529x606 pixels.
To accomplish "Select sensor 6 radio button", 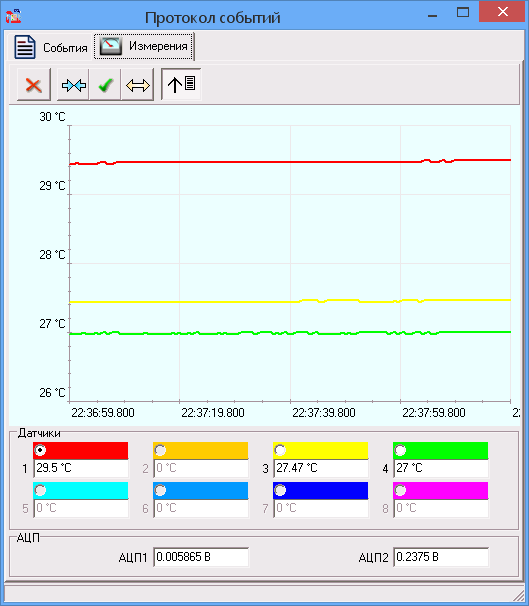I will [x=160, y=490].
